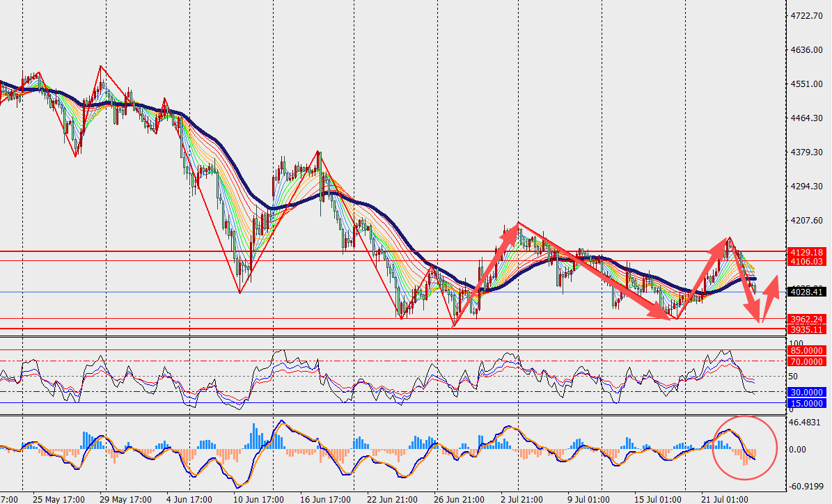Click the 15.0000 oversold level label
This screenshot has height=504, width=832.
[x=806, y=403]
